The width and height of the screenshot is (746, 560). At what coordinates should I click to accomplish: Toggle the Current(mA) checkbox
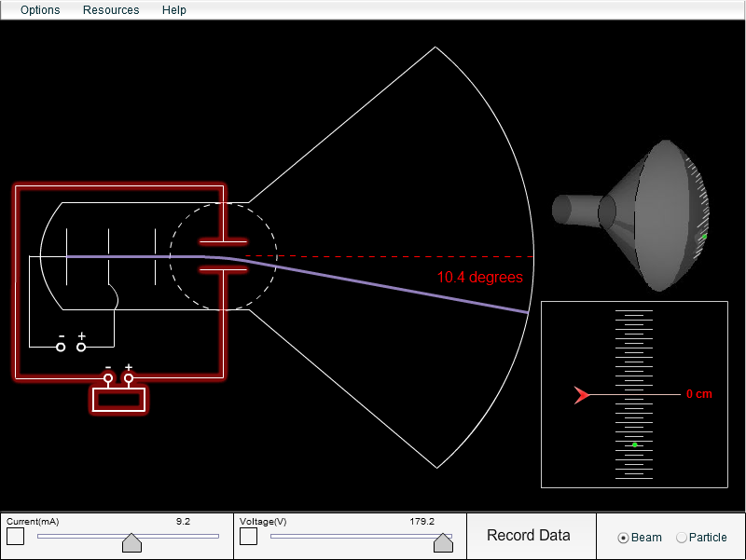pos(15,538)
